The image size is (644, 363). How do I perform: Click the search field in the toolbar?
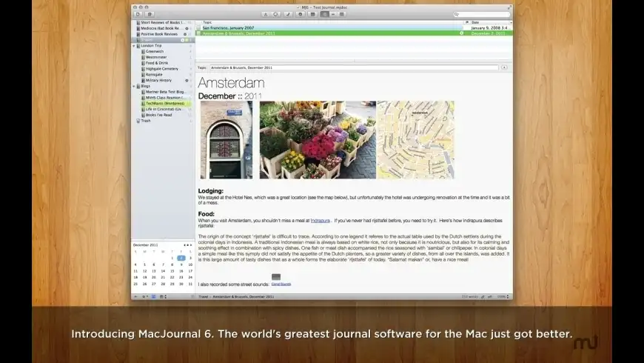pyautogui.click(x=482, y=14)
